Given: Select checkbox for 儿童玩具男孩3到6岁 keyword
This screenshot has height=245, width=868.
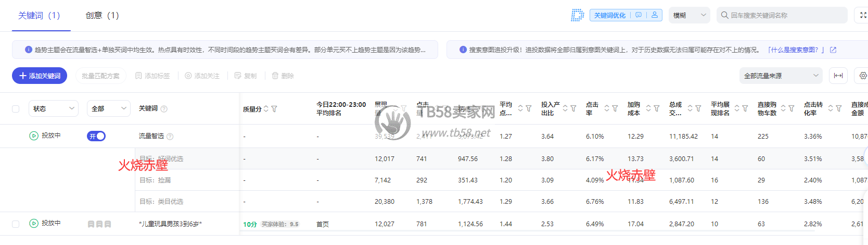Looking at the screenshot, I should (16, 224).
